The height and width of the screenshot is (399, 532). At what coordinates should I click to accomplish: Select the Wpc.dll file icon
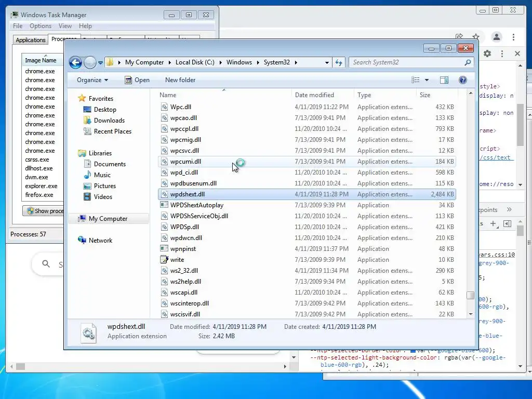coord(164,107)
